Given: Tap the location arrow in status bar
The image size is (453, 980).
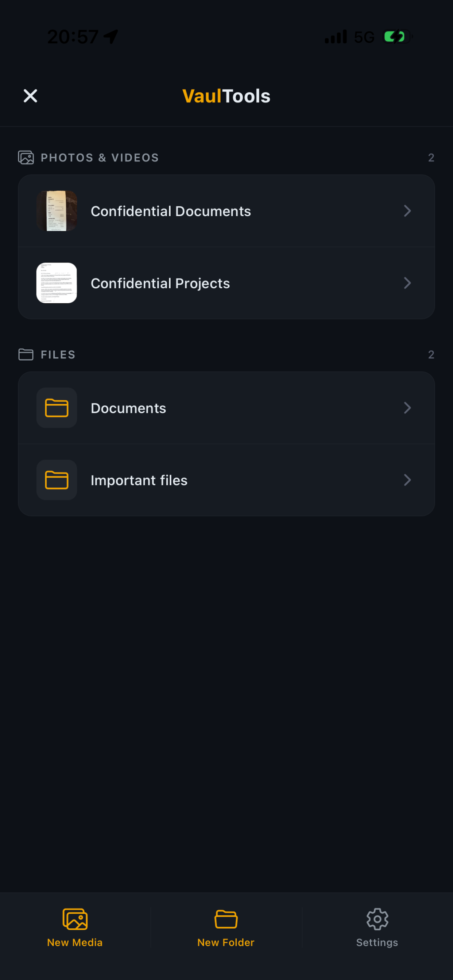Looking at the screenshot, I should coord(111,37).
